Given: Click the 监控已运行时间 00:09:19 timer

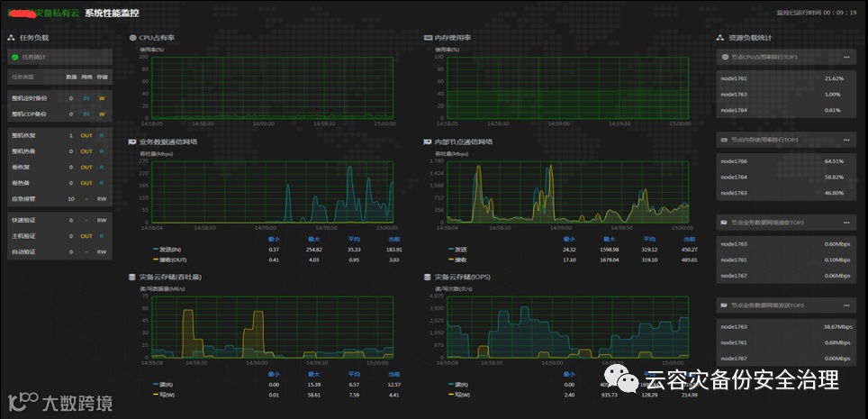Looking at the screenshot, I should pos(817,13).
